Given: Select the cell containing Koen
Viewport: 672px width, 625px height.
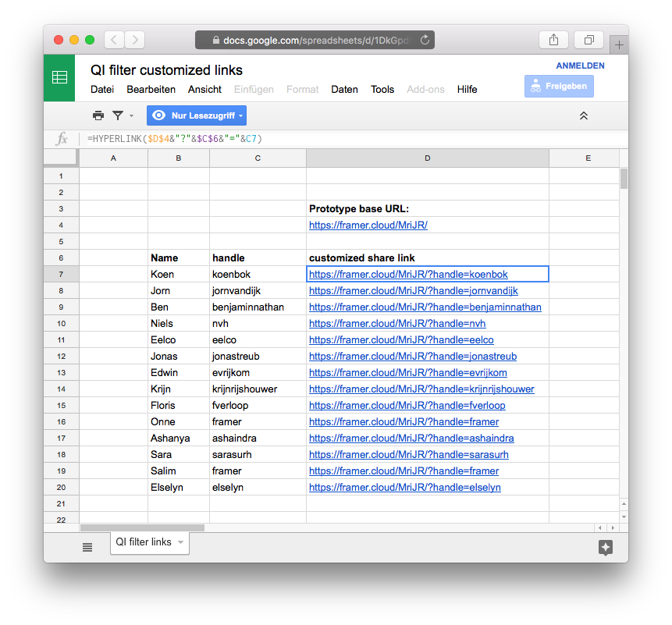Looking at the screenshot, I should 179,274.
